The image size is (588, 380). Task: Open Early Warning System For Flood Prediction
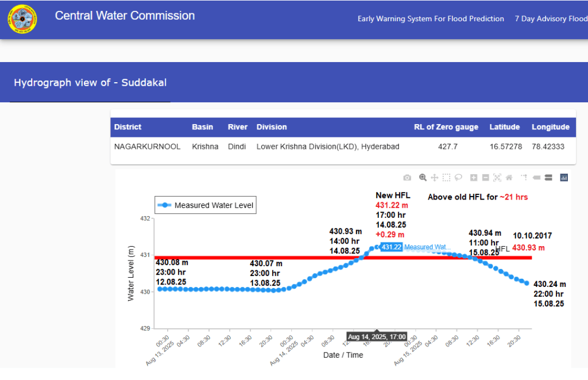pos(431,19)
